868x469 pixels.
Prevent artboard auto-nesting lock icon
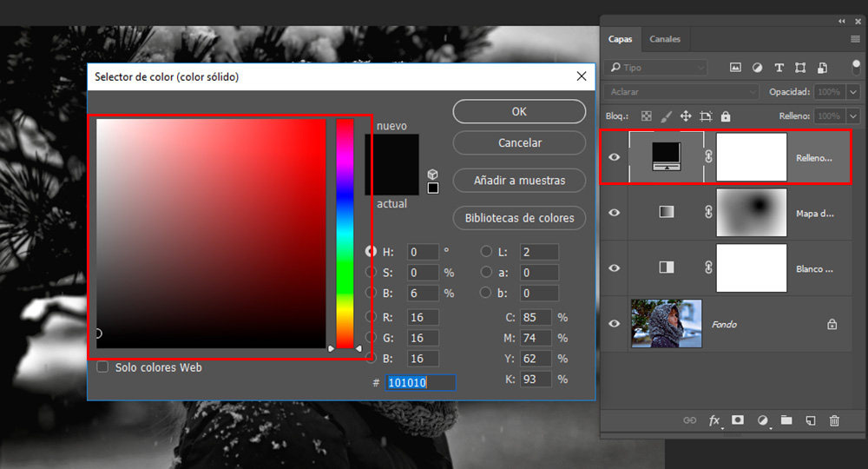tap(706, 116)
